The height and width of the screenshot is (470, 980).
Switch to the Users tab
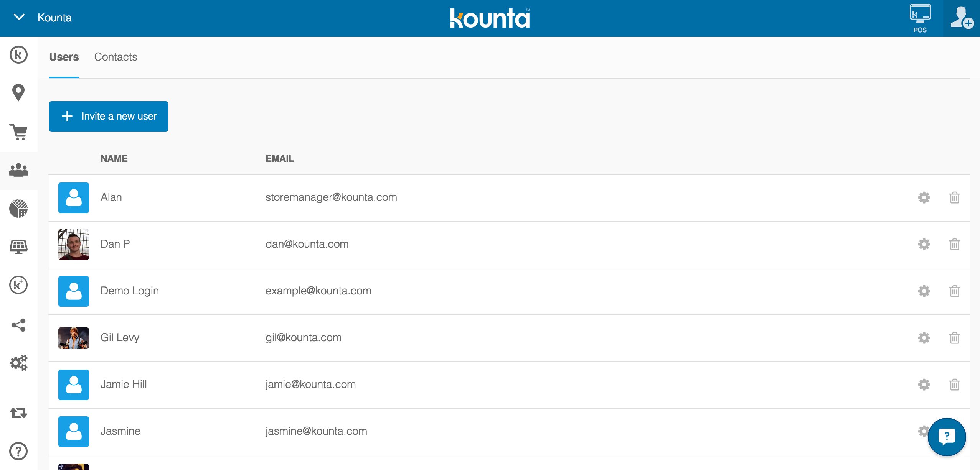coord(64,57)
